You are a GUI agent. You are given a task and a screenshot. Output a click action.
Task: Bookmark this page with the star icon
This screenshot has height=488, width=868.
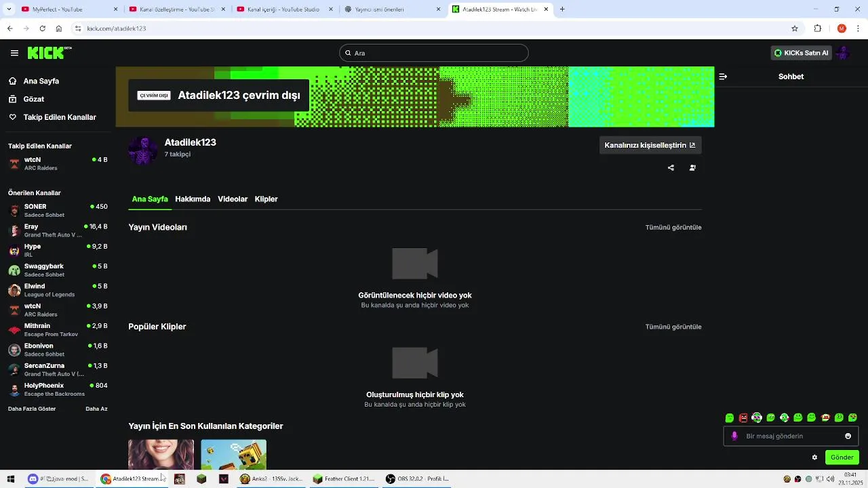point(795,28)
